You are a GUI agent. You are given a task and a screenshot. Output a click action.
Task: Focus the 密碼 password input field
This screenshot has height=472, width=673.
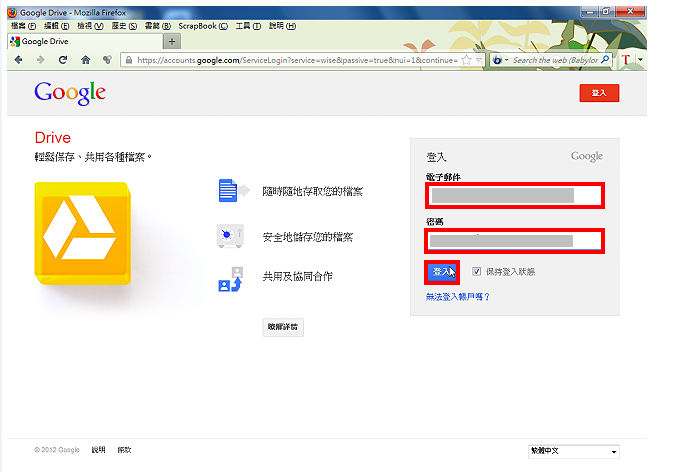click(515, 241)
